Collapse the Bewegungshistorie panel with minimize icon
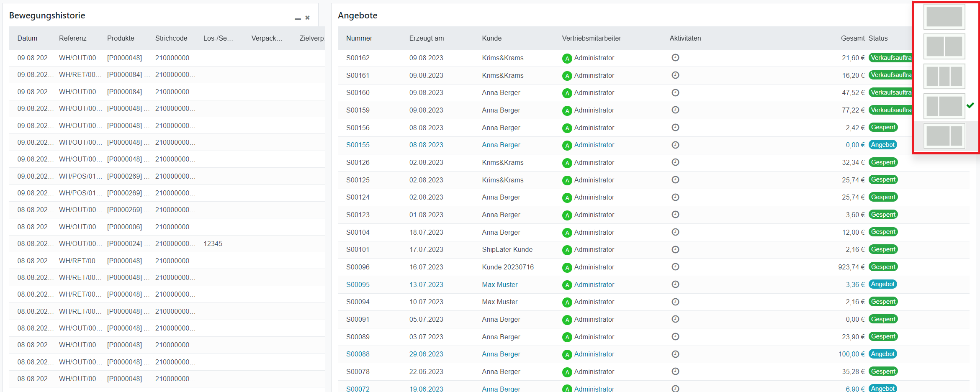 point(298,18)
